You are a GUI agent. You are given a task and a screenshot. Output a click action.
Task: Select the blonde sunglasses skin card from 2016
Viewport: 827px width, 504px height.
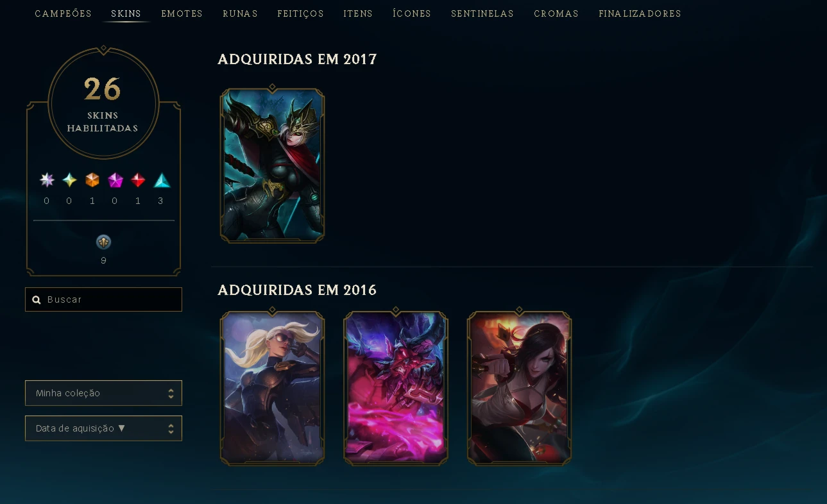(272, 388)
